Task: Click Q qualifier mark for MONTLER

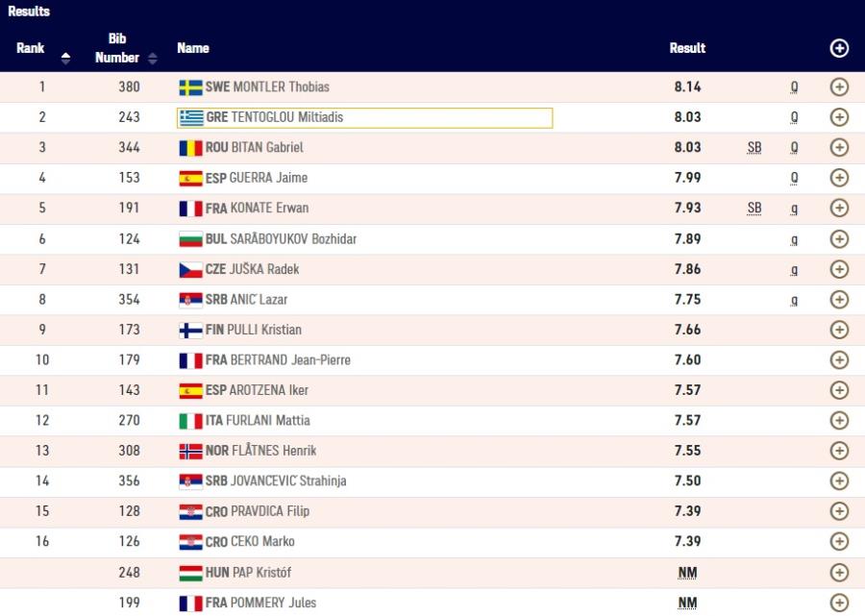Action: pos(794,87)
